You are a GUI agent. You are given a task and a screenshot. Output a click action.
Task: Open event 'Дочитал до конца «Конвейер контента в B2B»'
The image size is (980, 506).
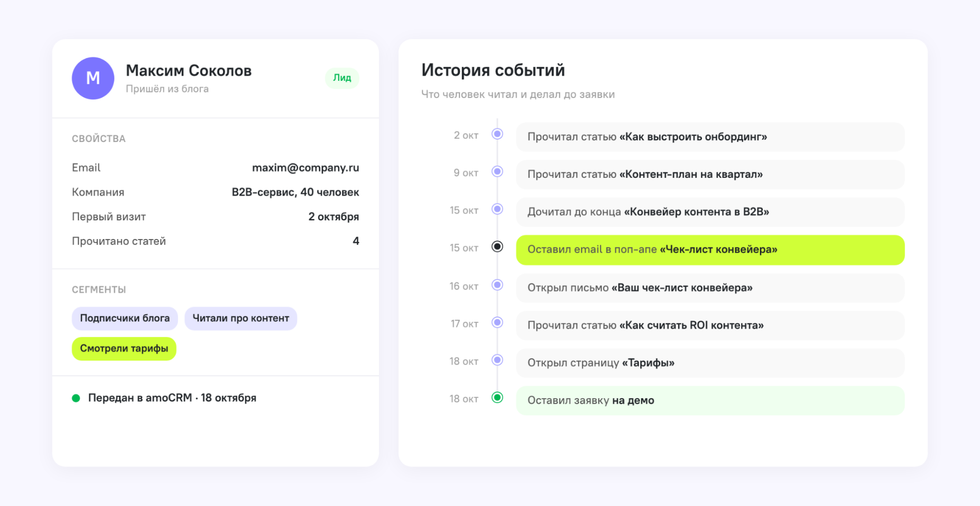pos(710,212)
